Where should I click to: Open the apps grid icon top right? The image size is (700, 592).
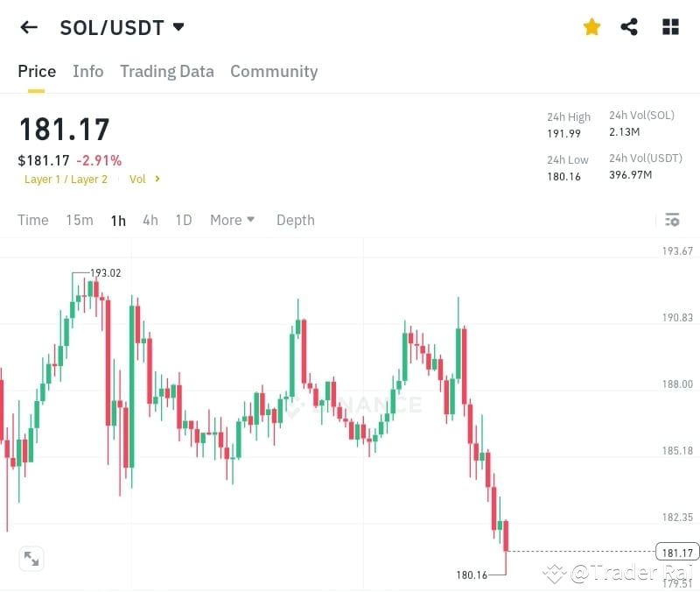tap(670, 27)
